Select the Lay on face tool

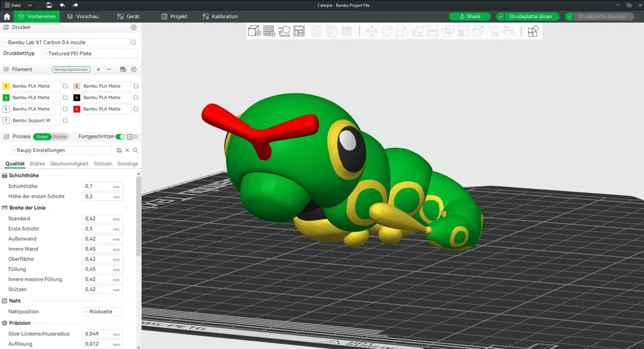point(417,31)
